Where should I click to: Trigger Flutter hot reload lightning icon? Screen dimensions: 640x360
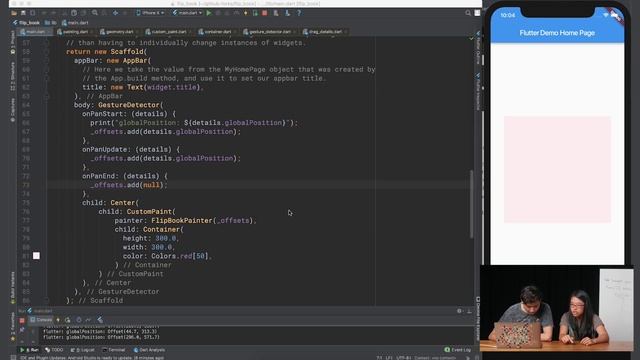246,13
